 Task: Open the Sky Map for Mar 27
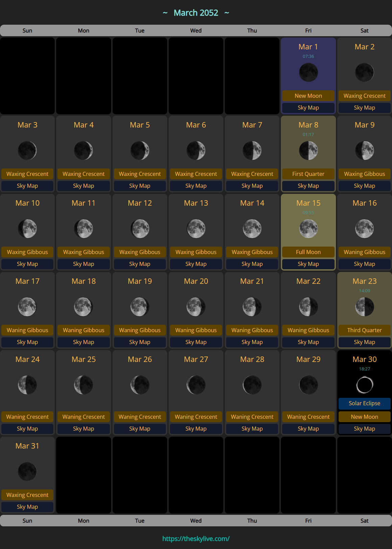click(x=196, y=429)
